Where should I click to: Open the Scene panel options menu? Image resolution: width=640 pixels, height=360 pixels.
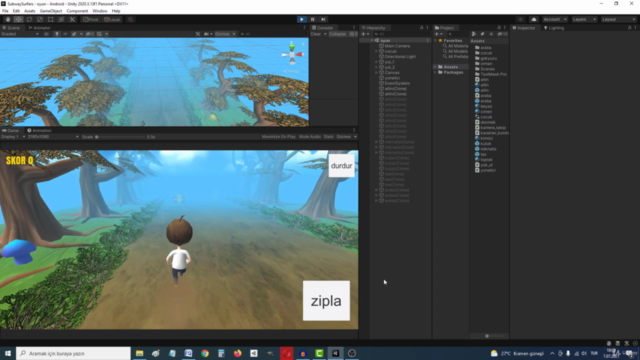click(304, 27)
